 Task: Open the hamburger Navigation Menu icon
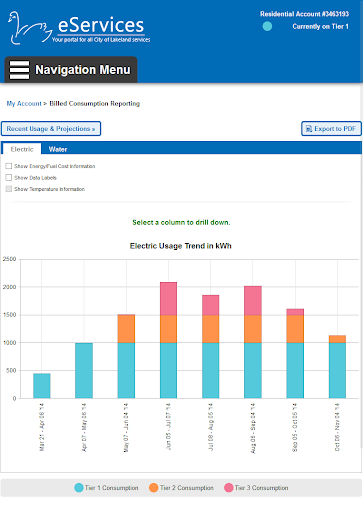[19, 70]
